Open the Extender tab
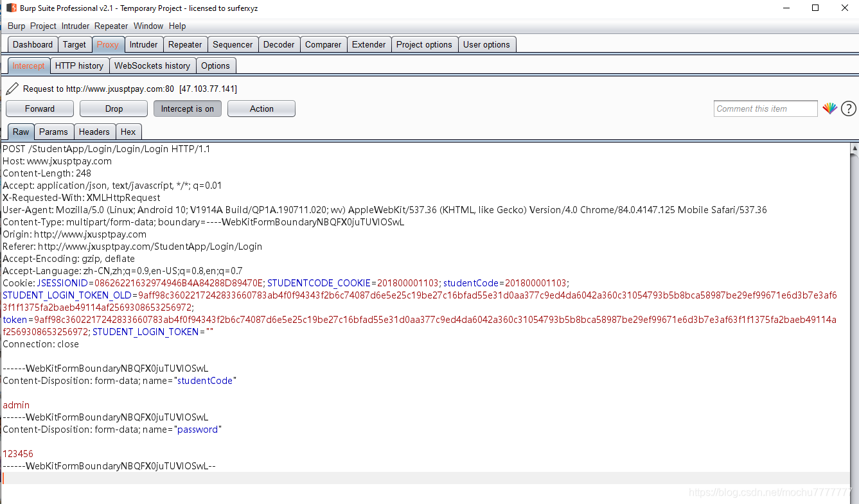The image size is (859, 504). tap(369, 44)
